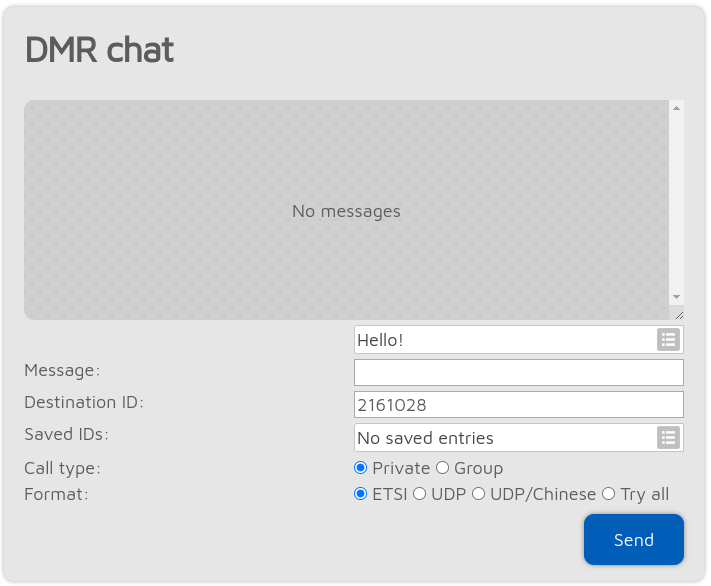Click the Destination ID field with 2161028
Screen dimensions: 711x586
(519, 405)
